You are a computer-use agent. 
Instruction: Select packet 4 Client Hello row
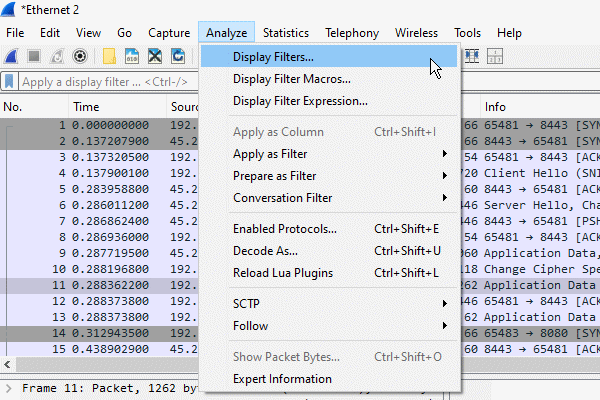[x=99, y=173]
